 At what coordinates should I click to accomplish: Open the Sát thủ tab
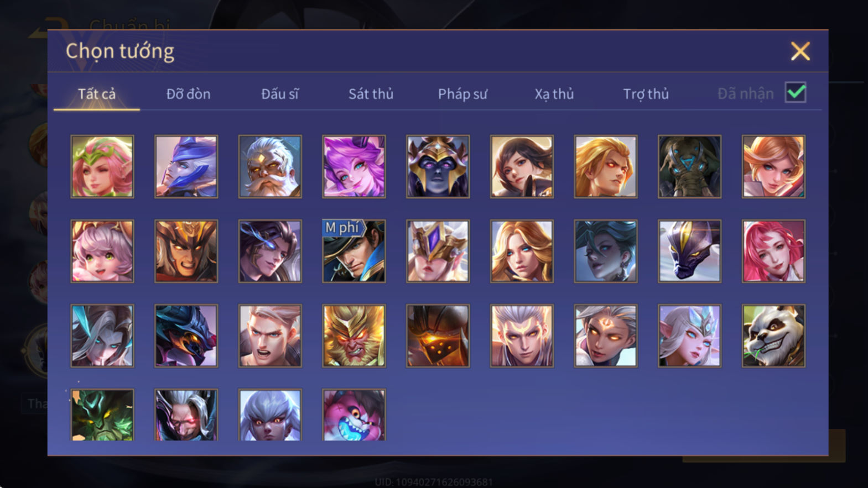371,94
